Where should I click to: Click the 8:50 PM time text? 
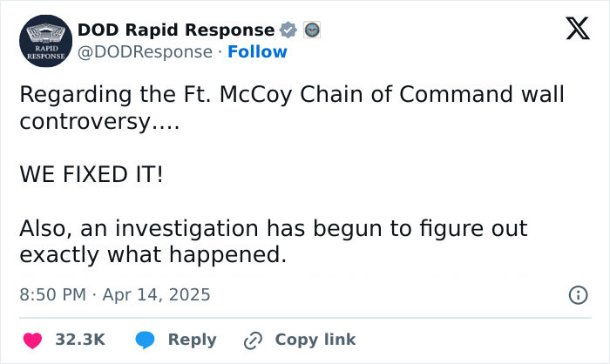(52, 295)
